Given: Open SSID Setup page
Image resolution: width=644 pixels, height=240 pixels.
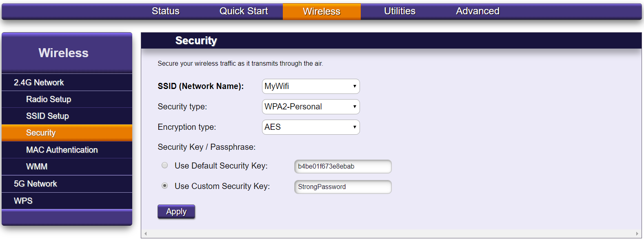Looking at the screenshot, I should coord(47,116).
